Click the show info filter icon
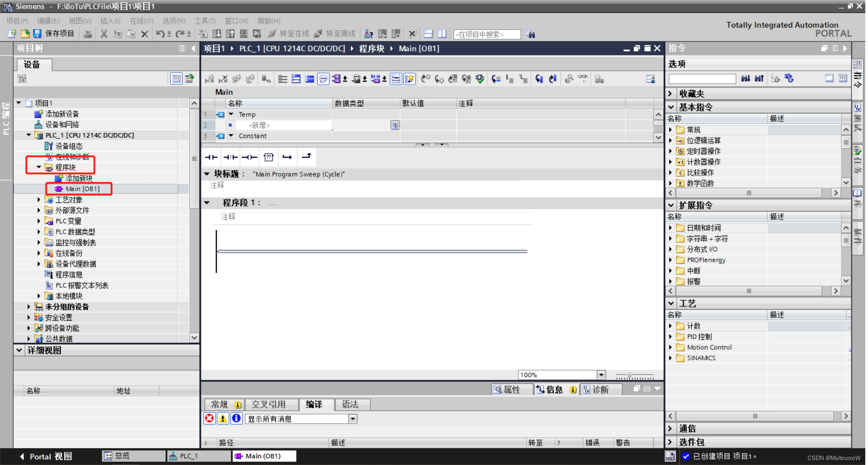This screenshot has height=465, width=868. (236, 419)
